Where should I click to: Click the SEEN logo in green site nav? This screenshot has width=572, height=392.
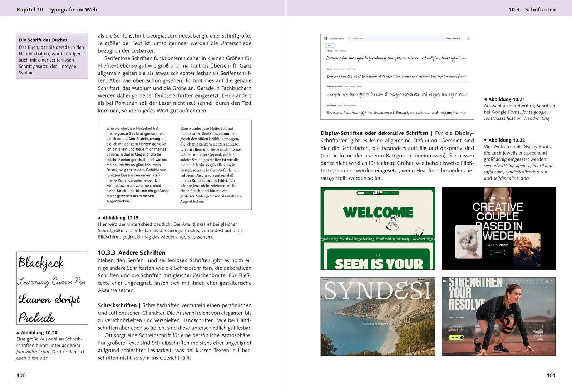pyautogui.click(x=378, y=192)
